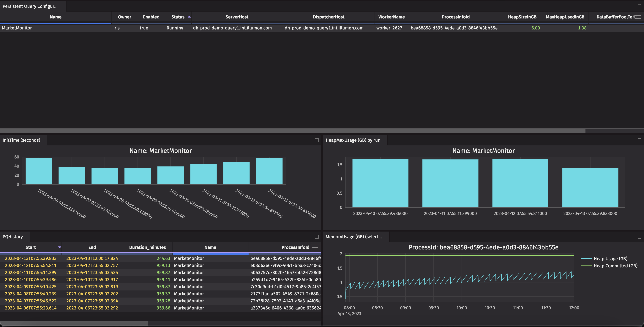Select the PQHistory tab
This screenshot has width=644, height=327.
(x=13, y=237)
